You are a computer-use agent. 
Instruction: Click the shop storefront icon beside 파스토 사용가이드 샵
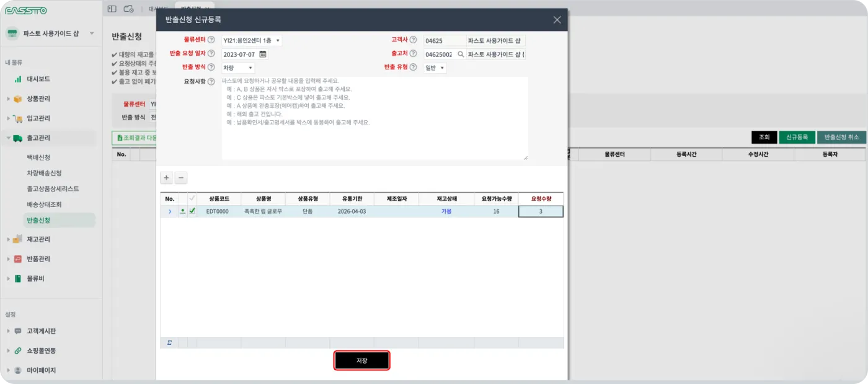coord(12,33)
